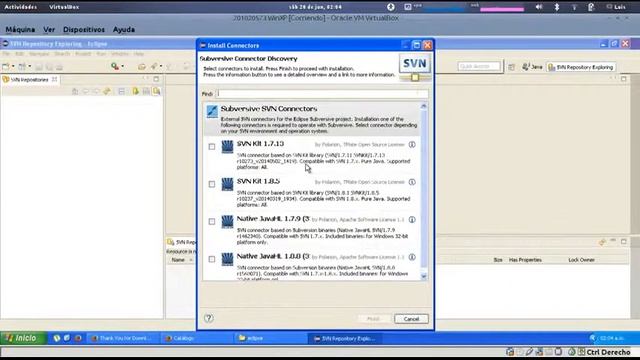Viewport: 640px width, 360px height.
Task: Click the Open Perspective icon
Action: (511, 67)
